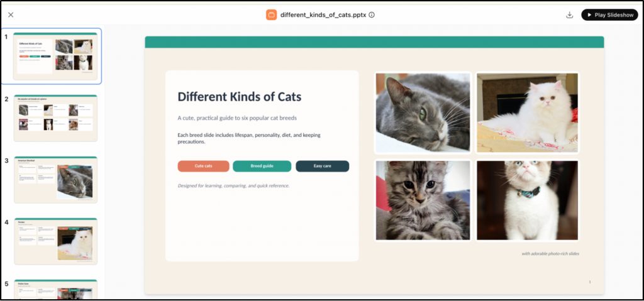Click the 'Different Kinds of Cats' title

(x=240, y=97)
